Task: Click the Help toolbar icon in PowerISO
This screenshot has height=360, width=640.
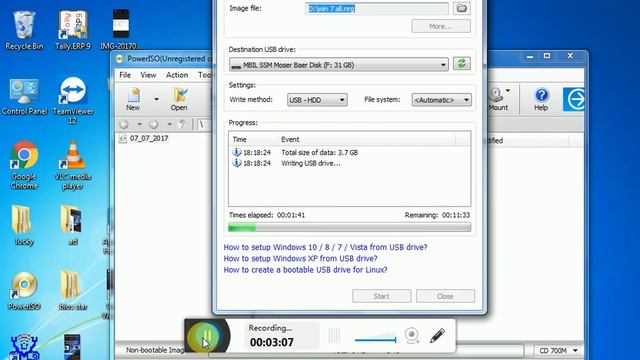Action: click(541, 100)
